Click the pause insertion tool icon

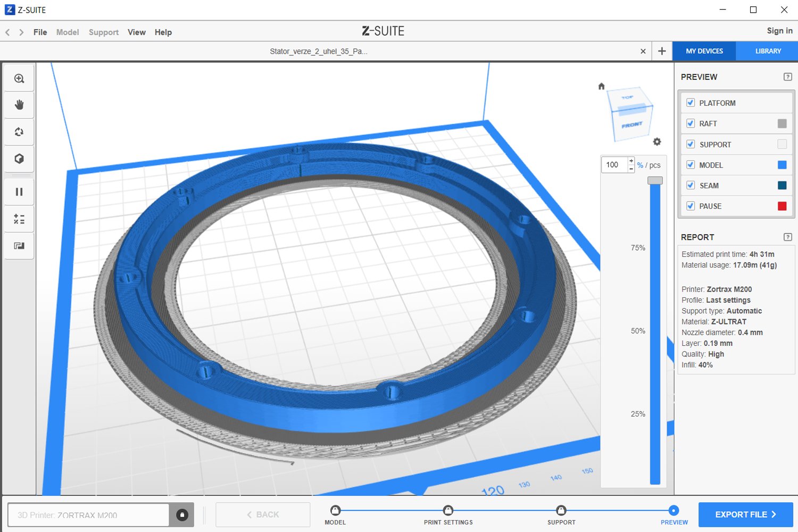19,192
